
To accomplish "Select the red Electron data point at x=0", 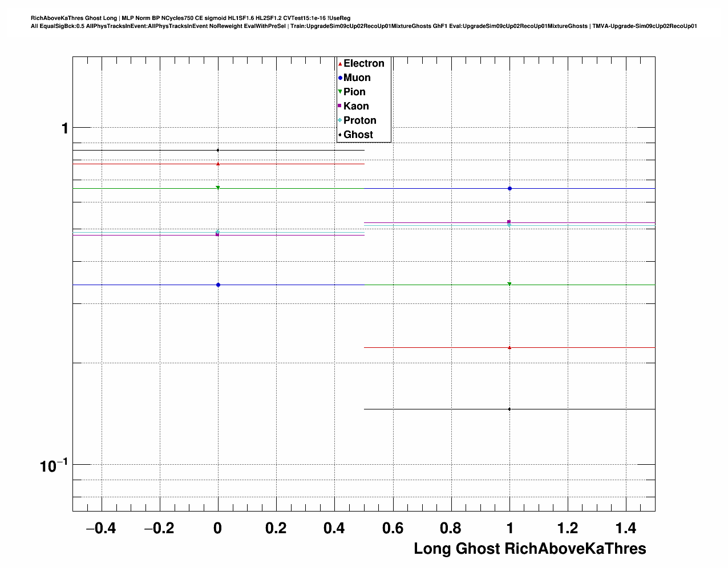I will click(x=218, y=164).
